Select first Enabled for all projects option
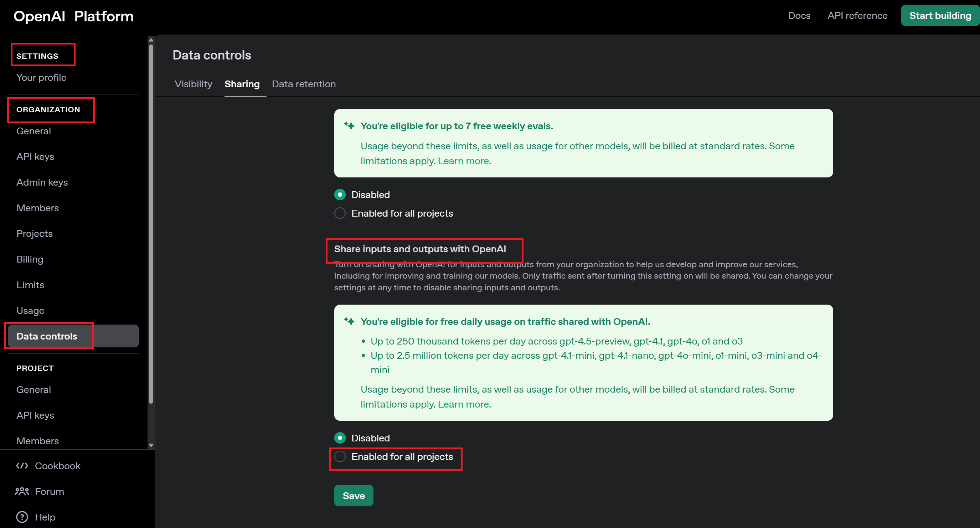This screenshot has width=980, height=528. [x=340, y=213]
